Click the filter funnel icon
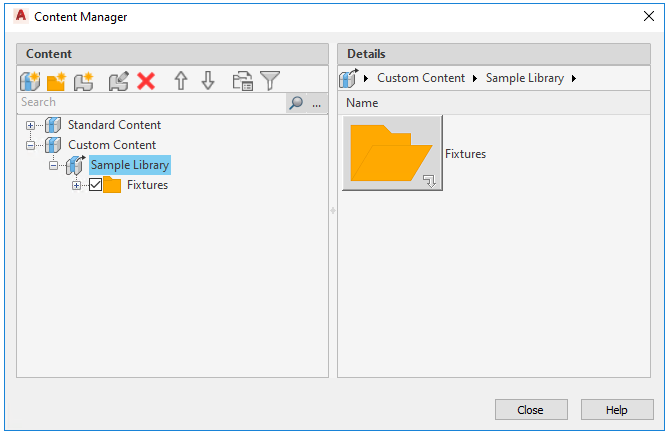 [x=270, y=81]
